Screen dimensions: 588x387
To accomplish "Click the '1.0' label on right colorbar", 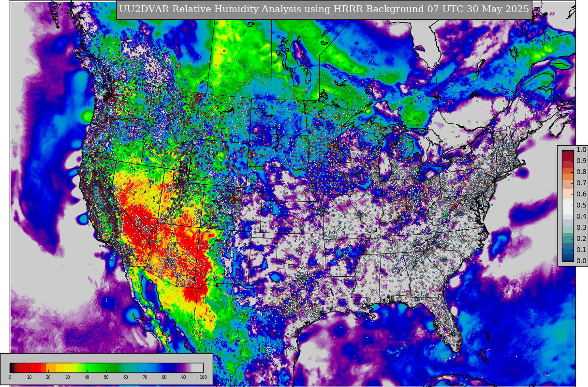I will 581,149.
